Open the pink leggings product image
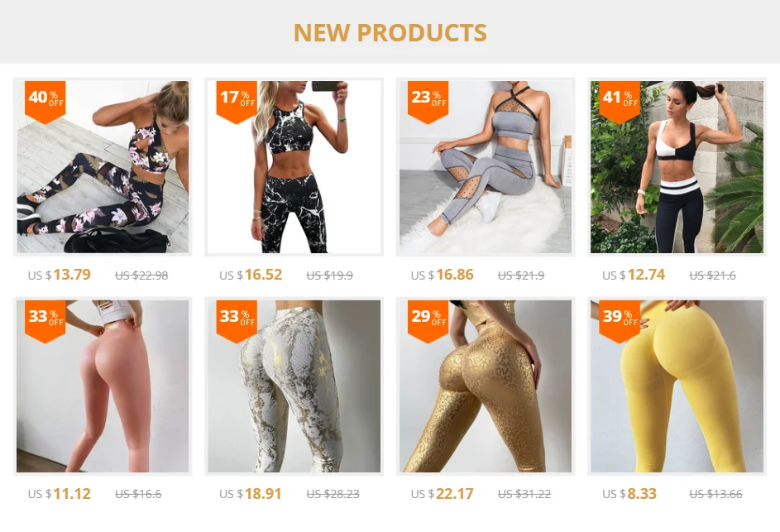The width and height of the screenshot is (780, 532). pos(103,386)
